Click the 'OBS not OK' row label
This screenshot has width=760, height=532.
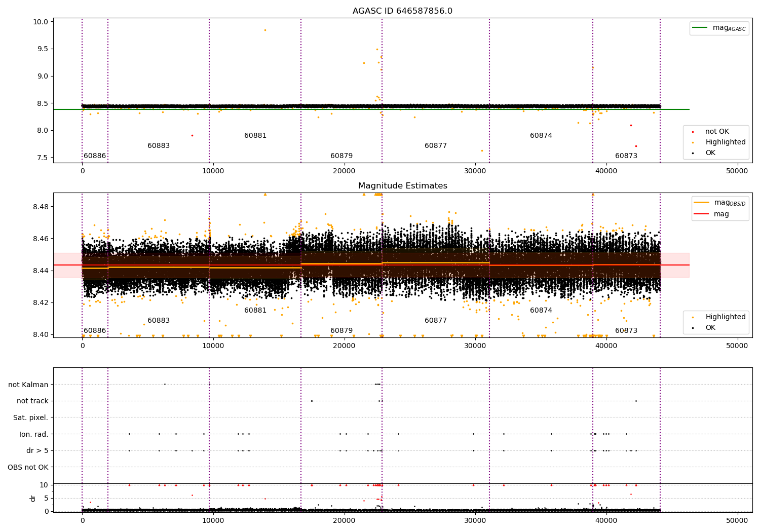(28, 467)
